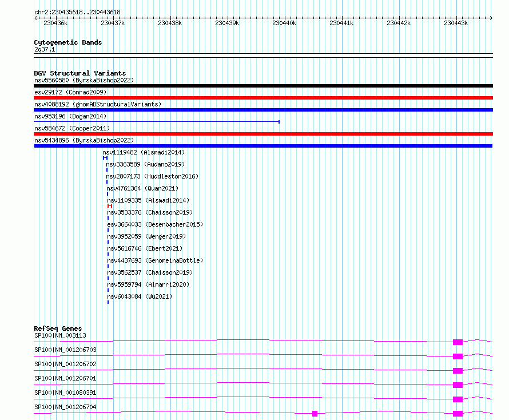Click label nsv3363589 (Audano2019)
Viewport: 509px width, 420px height.
145,164
